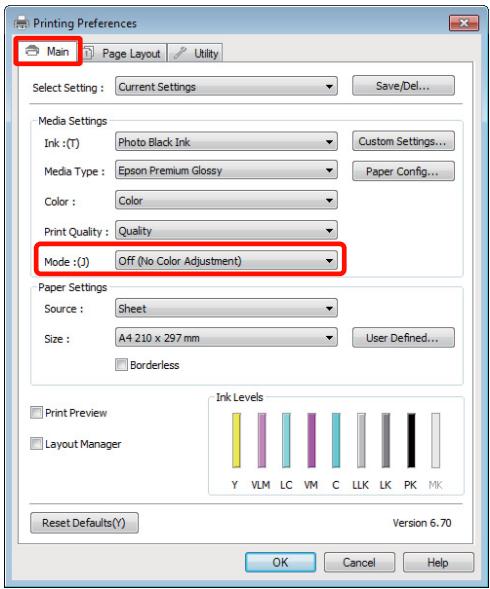
Task: Click the User Defined... button
Action: pyautogui.click(x=403, y=337)
